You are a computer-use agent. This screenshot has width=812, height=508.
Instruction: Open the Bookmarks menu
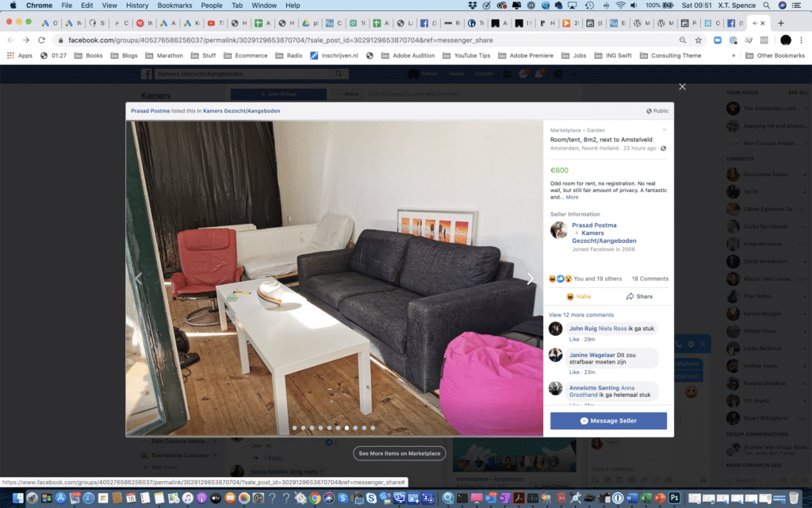174,6
